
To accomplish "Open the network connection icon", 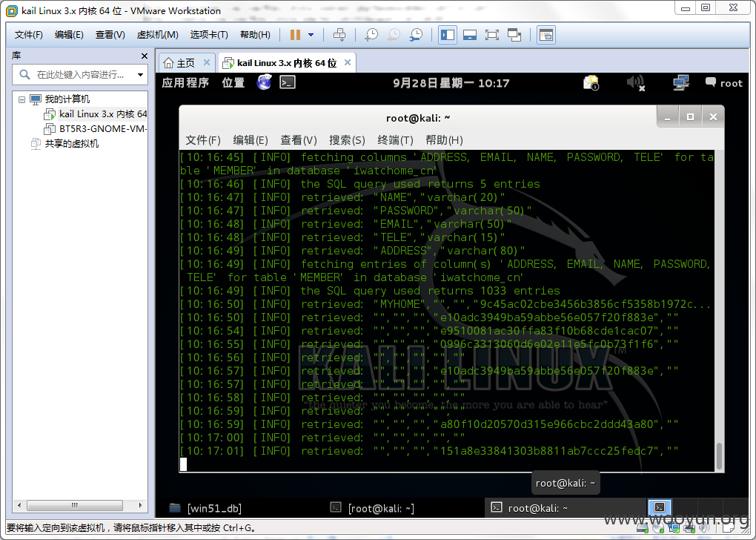I will (x=681, y=83).
